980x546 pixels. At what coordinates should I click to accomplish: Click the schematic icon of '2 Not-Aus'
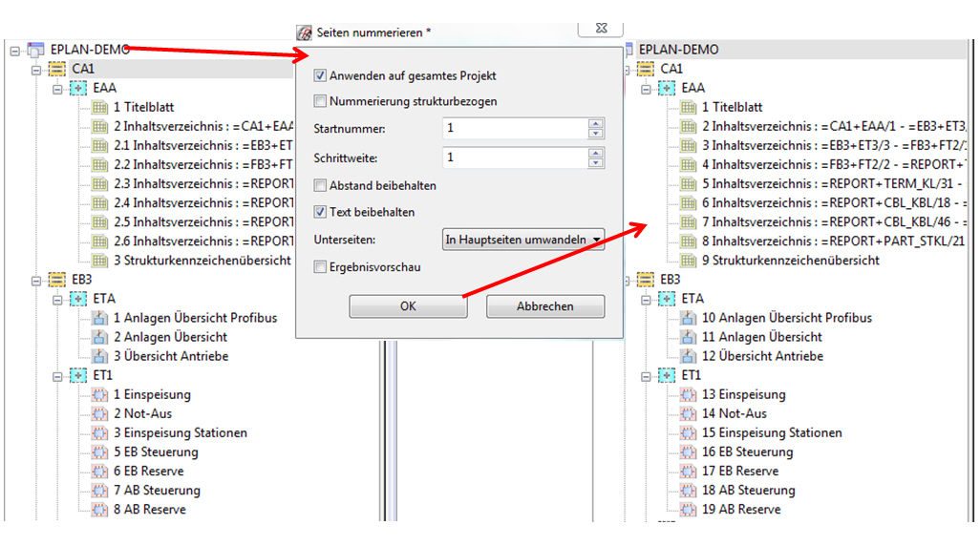[x=99, y=413]
